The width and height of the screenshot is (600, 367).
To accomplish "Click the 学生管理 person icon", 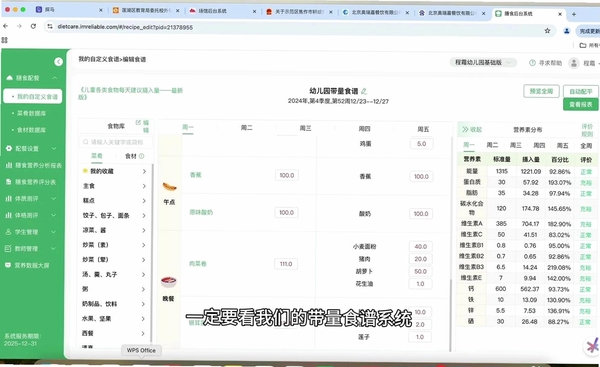I will (8, 232).
